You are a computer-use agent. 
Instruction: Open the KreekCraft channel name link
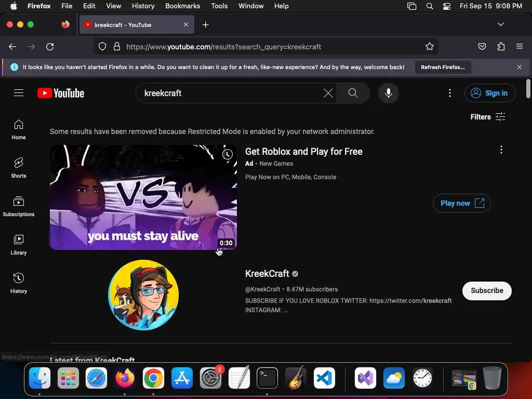(x=267, y=273)
